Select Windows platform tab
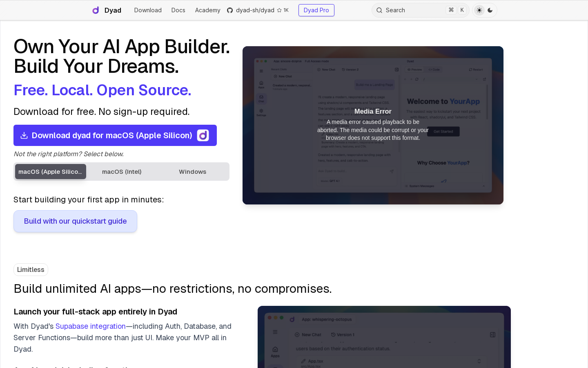This screenshot has height=368, width=588. [193, 172]
